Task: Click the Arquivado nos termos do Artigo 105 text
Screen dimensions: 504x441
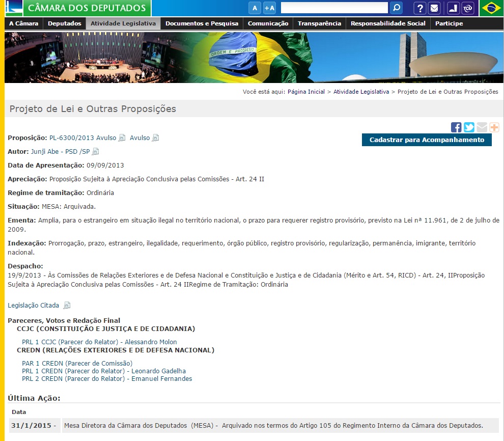Action: (x=352, y=426)
